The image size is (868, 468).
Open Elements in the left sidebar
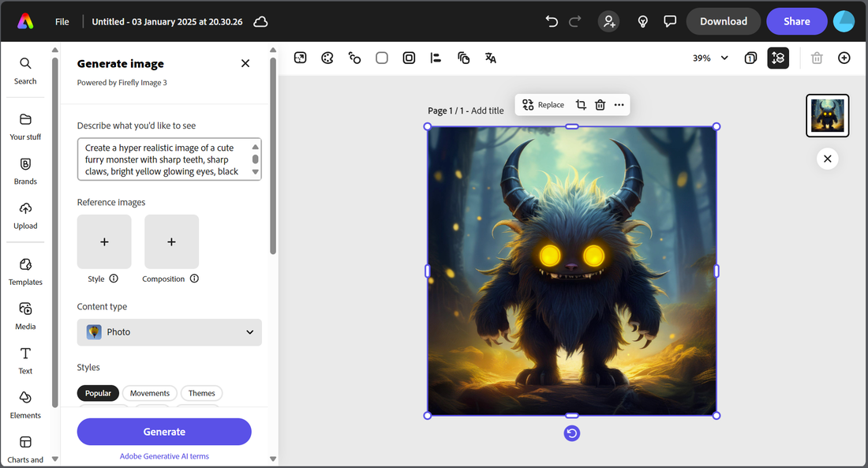pos(25,402)
